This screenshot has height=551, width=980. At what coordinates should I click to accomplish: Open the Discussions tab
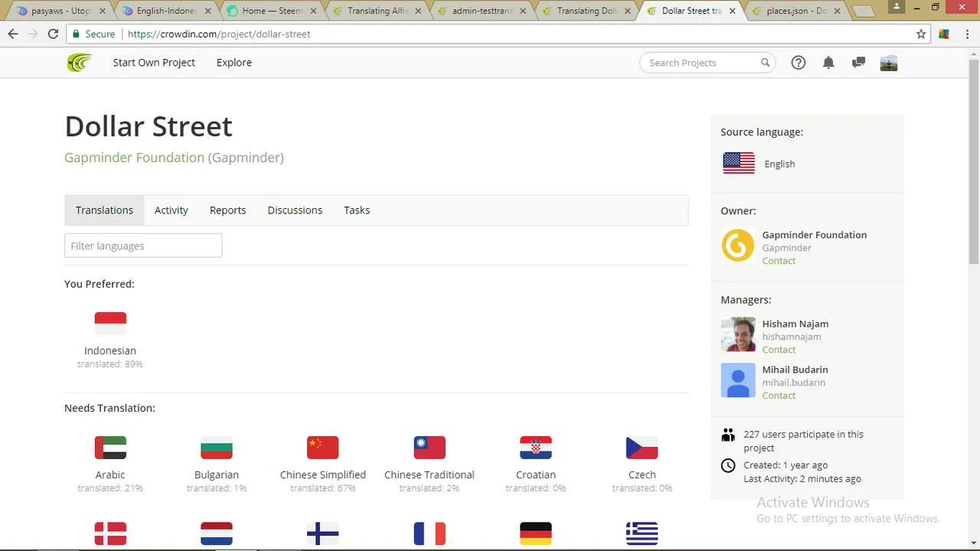pyautogui.click(x=295, y=210)
